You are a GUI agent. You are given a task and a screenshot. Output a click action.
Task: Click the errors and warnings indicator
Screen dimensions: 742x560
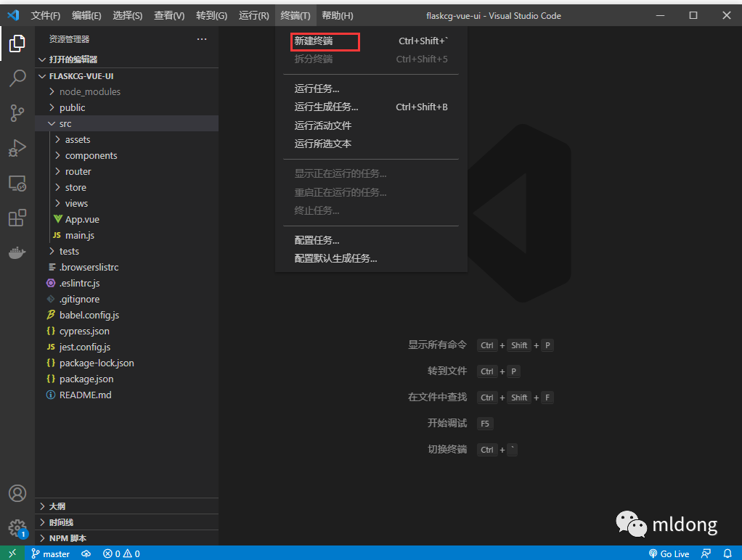[x=121, y=553]
